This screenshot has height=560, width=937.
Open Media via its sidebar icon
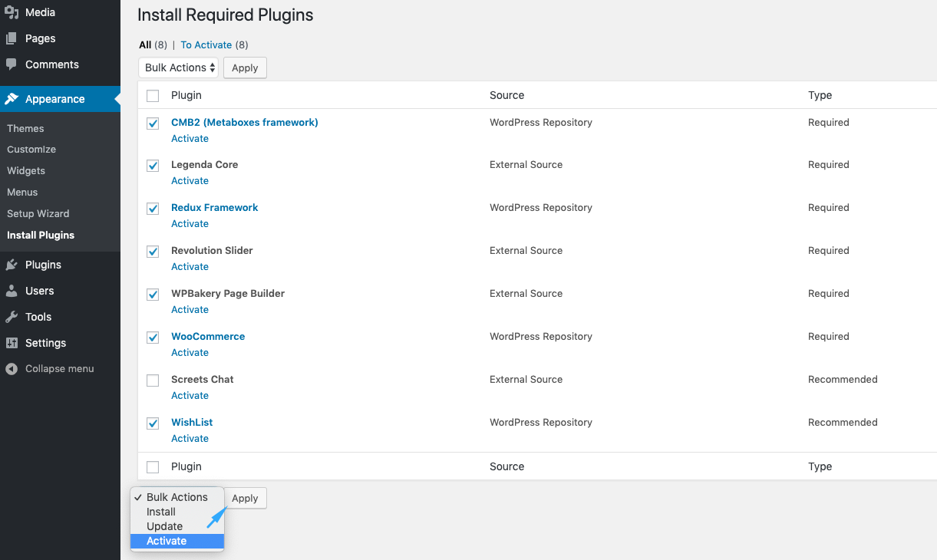[x=12, y=12]
